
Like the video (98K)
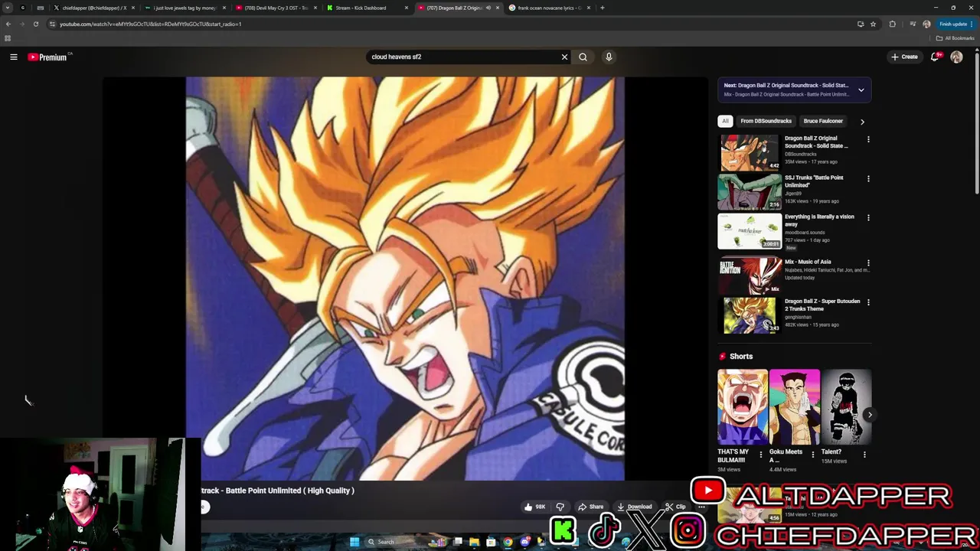[535, 507]
